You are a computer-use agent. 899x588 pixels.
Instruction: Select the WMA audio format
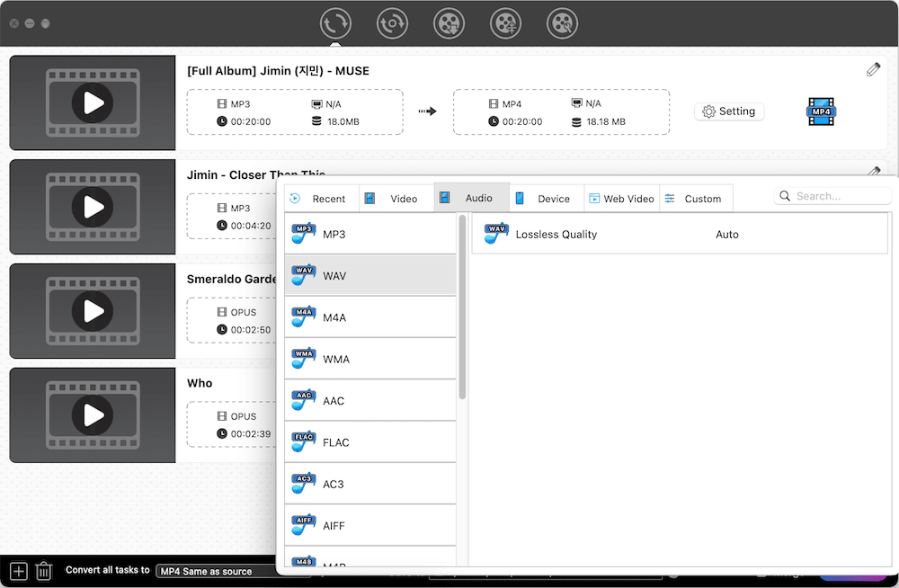[370, 359]
